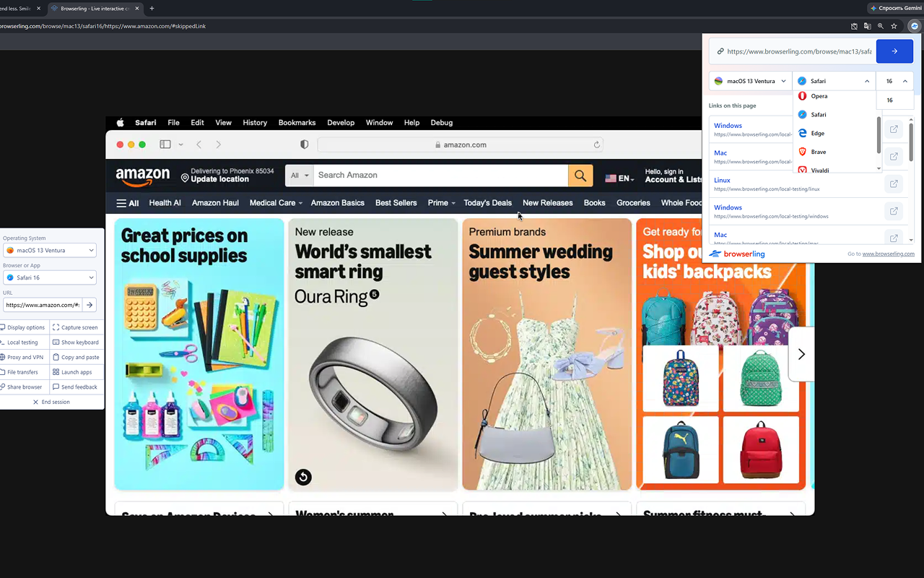Choose version 16 from the version list

pyautogui.click(x=895, y=100)
